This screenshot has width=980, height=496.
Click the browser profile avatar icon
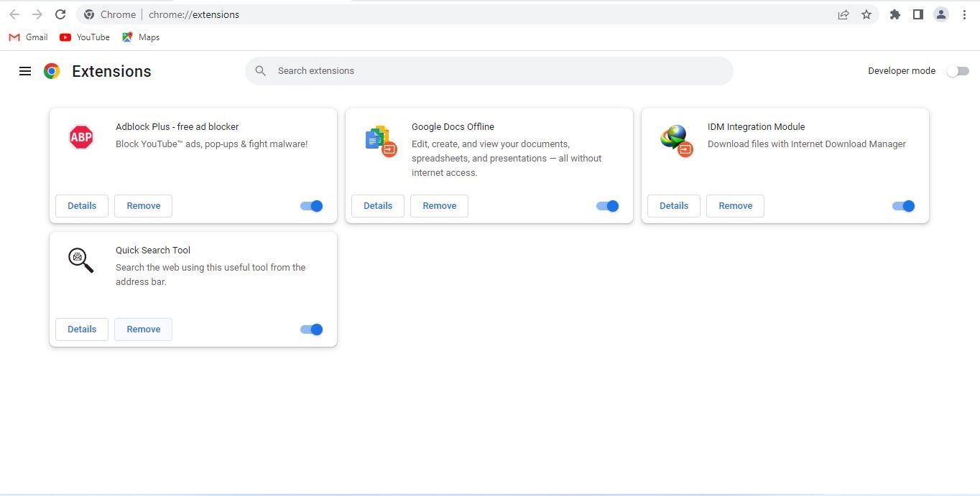click(941, 14)
